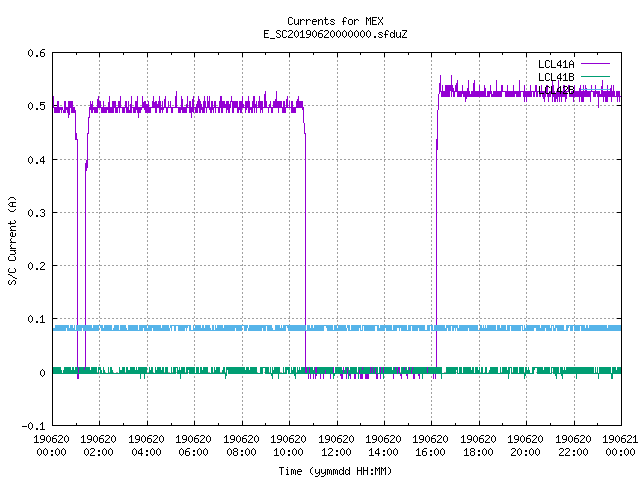Click the 190620 00:00 x-axis tick label
Screen dimensions: 640x480
[x=51, y=446]
